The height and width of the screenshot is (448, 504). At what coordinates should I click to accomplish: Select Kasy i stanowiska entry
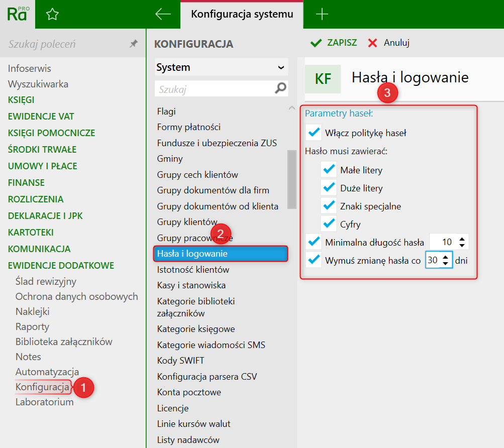pyautogui.click(x=191, y=285)
